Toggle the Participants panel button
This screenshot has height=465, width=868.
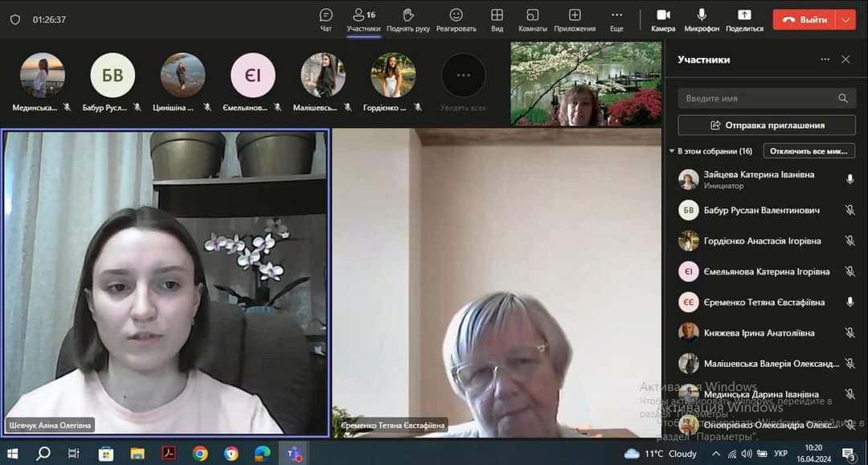364,20
